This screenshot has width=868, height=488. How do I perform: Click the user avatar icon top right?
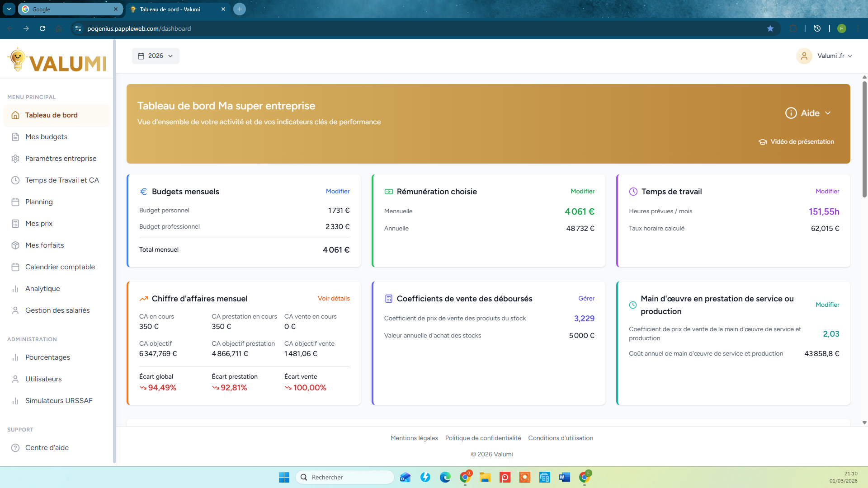click(804, 56)
